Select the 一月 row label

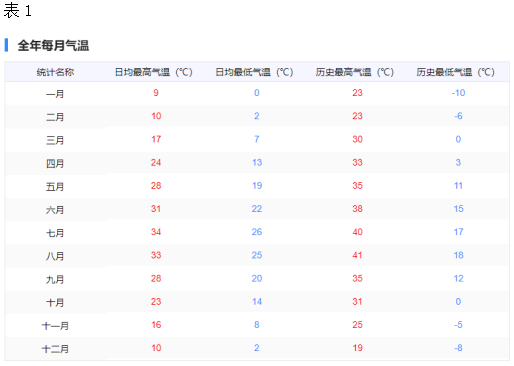coord(55,94)
